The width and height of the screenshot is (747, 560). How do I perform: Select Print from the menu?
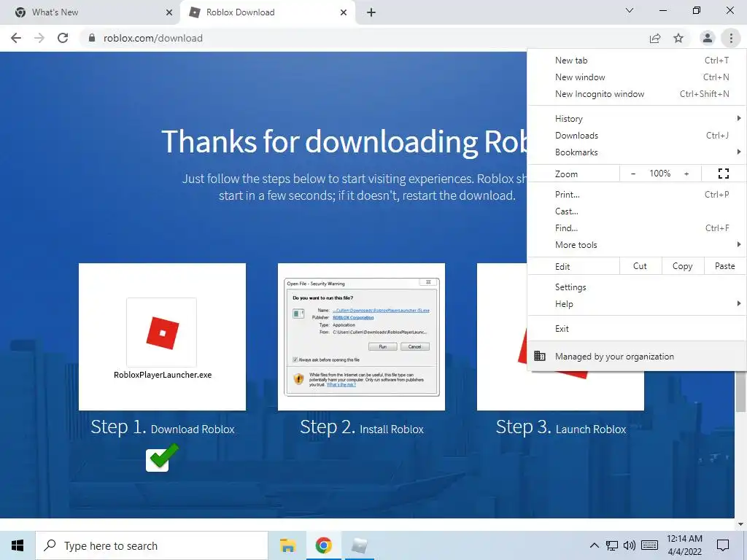637,194
